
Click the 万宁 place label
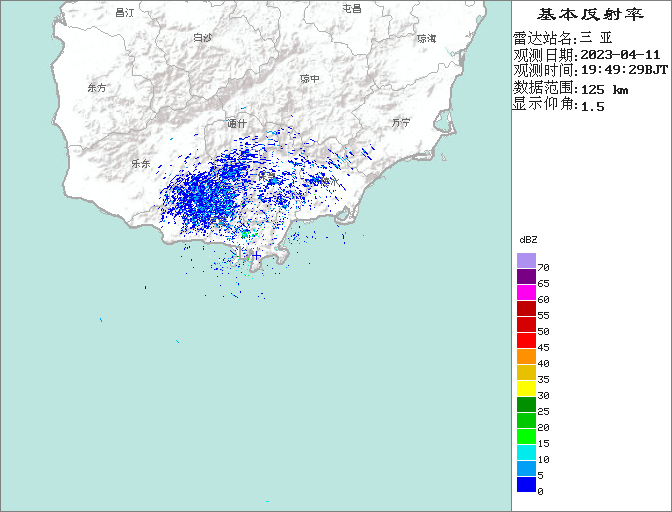click(401, 123)
